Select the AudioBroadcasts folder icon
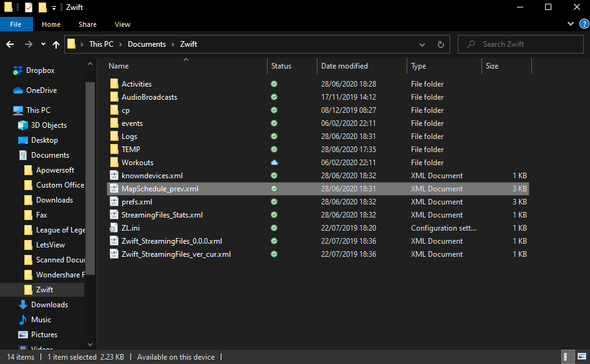Viewport: 590px width, 364px height. click(x=114, y=97)
